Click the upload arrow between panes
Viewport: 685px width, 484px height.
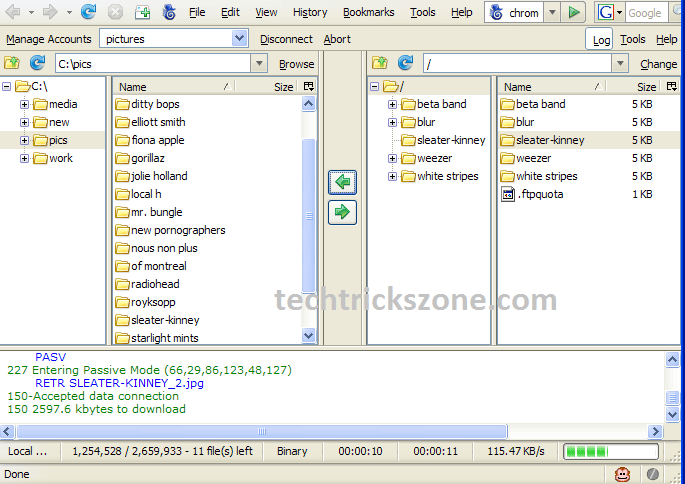pyautogui.click(x=343, y=211)
